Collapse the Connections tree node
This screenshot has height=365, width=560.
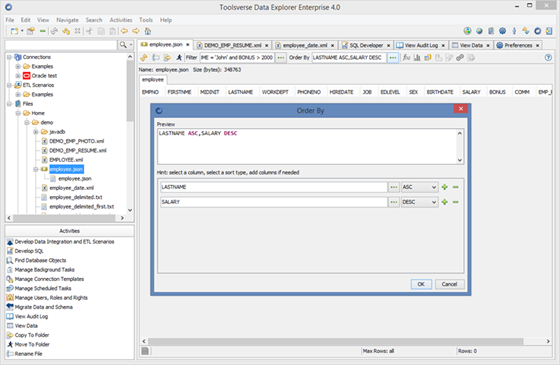(9, 57)
